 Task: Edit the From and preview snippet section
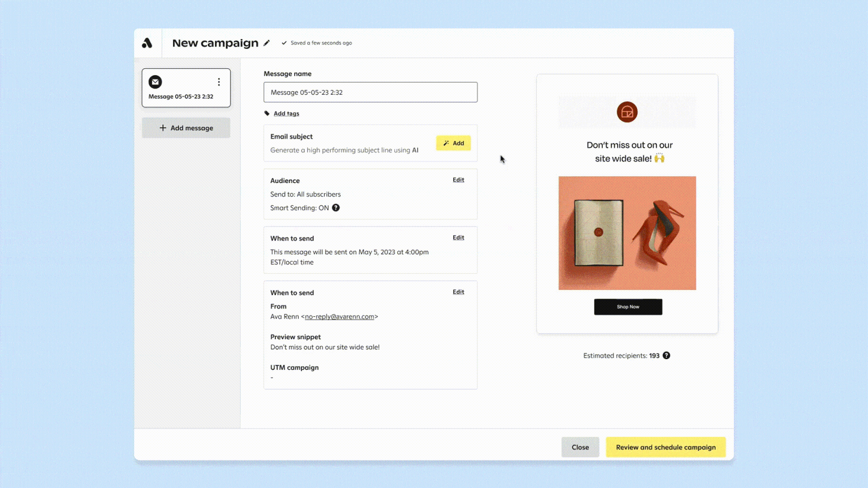click(458, 292)
